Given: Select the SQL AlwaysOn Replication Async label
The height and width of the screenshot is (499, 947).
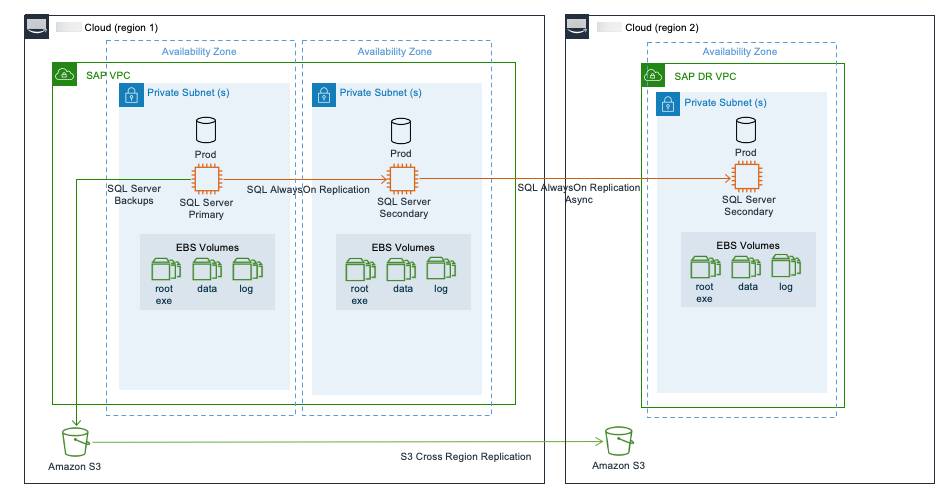Looking at the screenshot, I should pyautogui.click(x=578, y=193).
